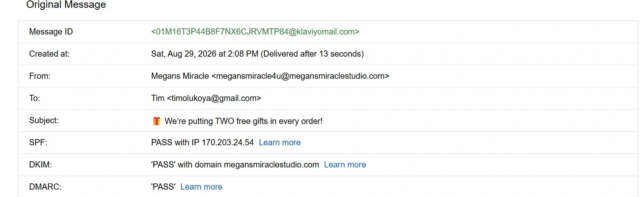Click the Original Message heading

66,5
